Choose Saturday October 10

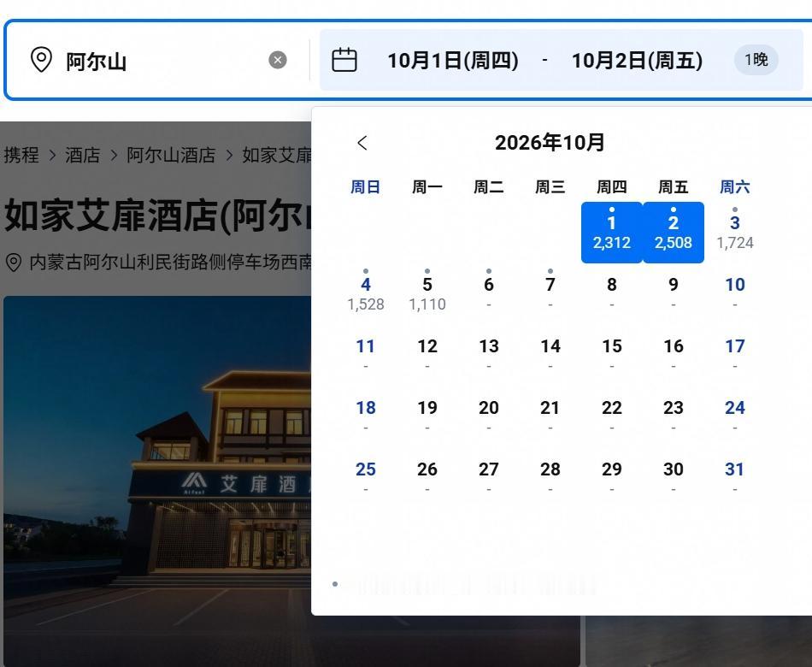pos(735,294)
